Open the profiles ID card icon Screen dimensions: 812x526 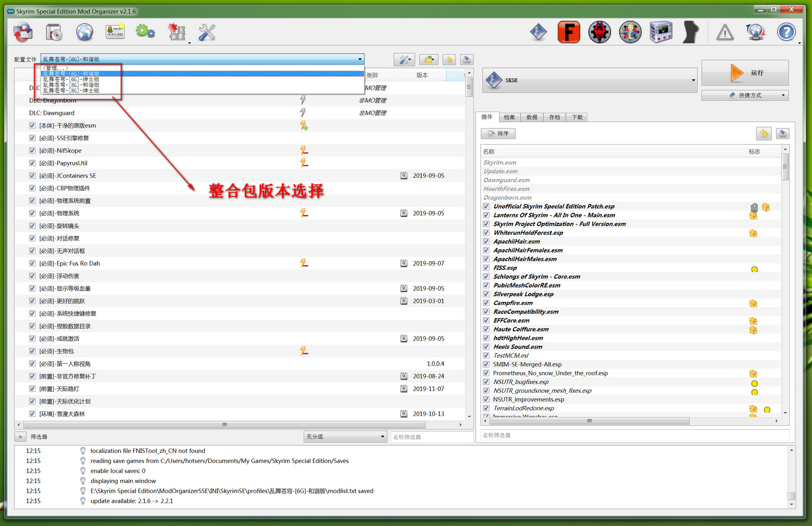(115, 32)
